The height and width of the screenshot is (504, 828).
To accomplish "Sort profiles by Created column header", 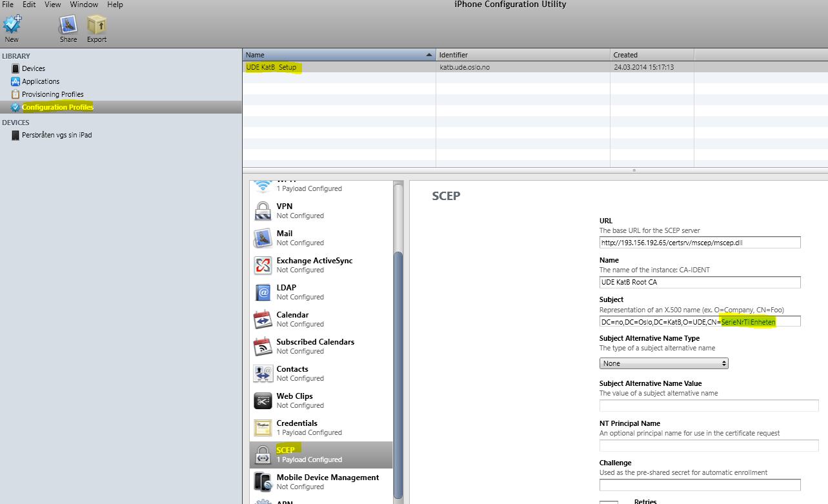I will tap(652, 55).
